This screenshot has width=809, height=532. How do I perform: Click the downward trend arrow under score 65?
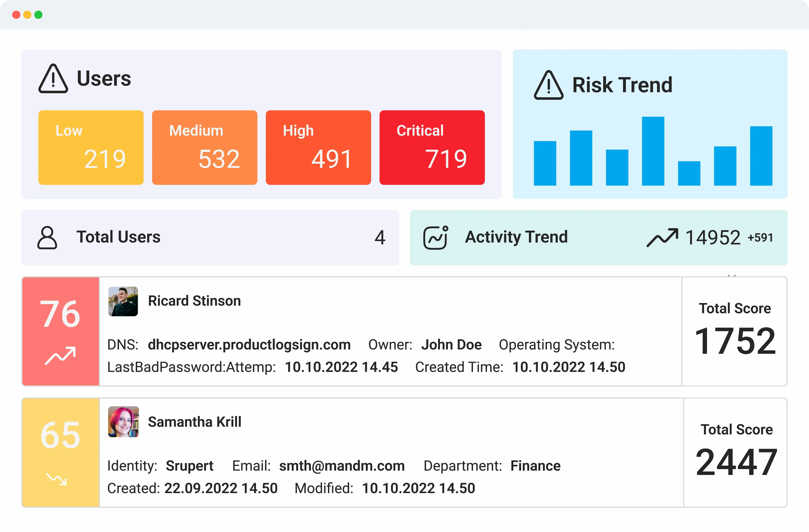pos(56,479)
